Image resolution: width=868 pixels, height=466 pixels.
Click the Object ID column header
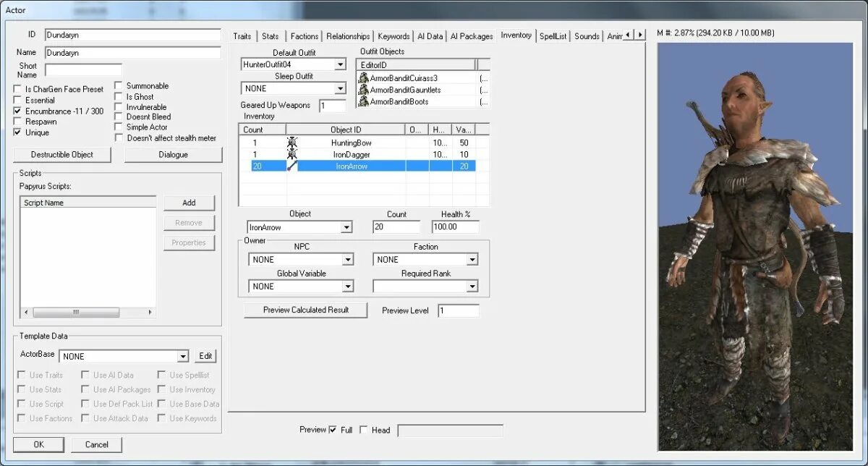click(x=346, y=130)
